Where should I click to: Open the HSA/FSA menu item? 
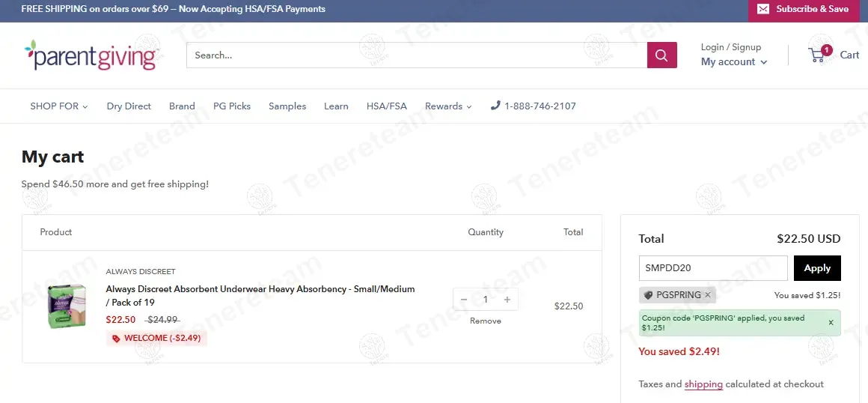point(386,106)
